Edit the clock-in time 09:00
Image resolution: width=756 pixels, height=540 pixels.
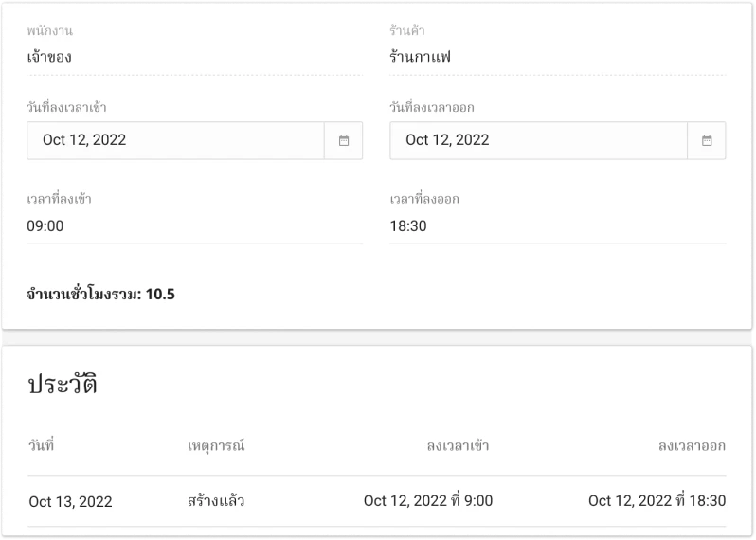pos(194,226)
